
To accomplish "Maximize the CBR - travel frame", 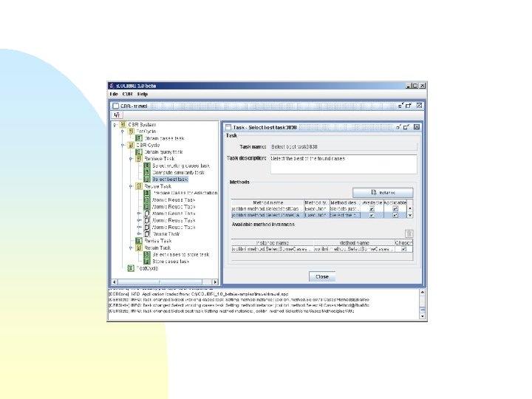I will 409,106.
